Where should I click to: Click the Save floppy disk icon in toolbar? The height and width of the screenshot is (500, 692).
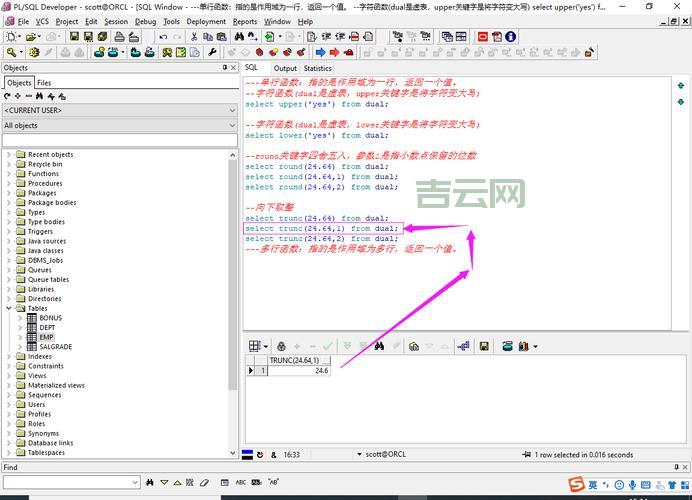pyautogui.click(x=73, y=37)
